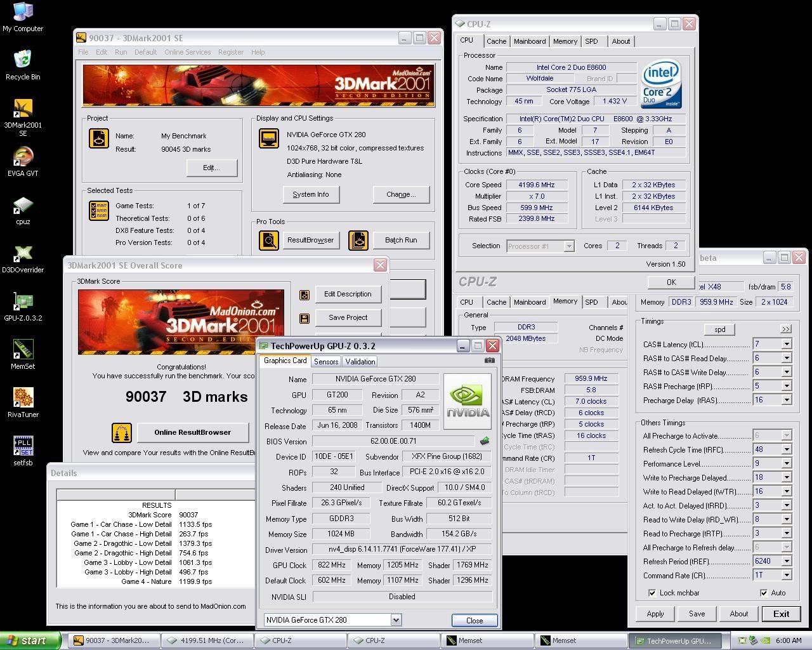Open RivaTuner desktop shortcut

tap(23, 403)
